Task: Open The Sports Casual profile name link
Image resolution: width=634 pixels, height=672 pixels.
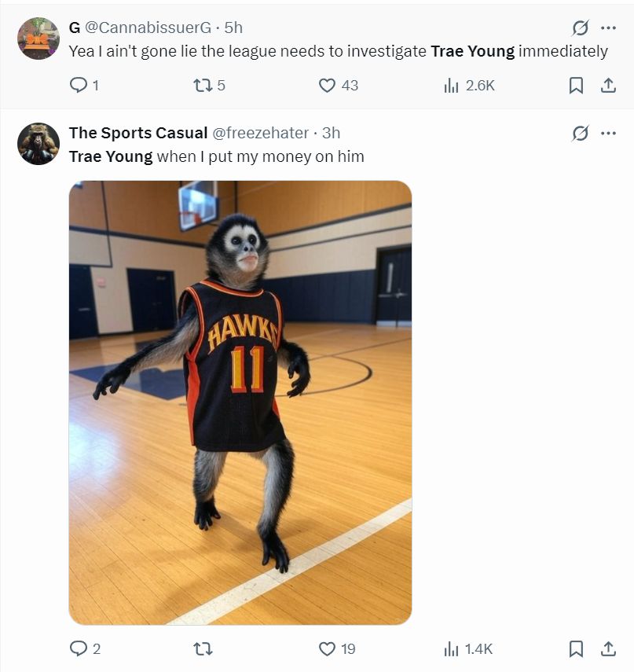Action: click(x=138, y=133)
